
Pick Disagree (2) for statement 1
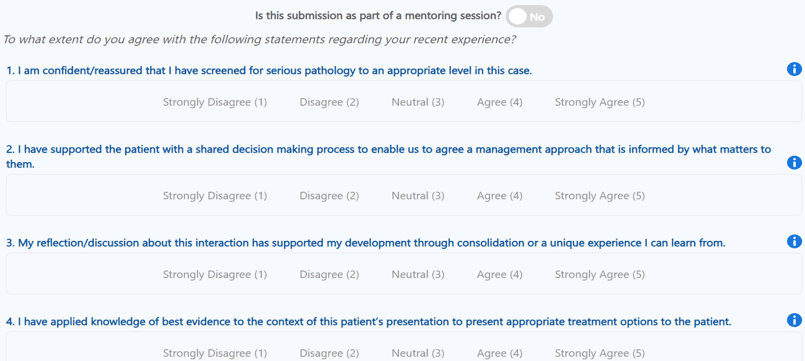click(x=329, y=102)
